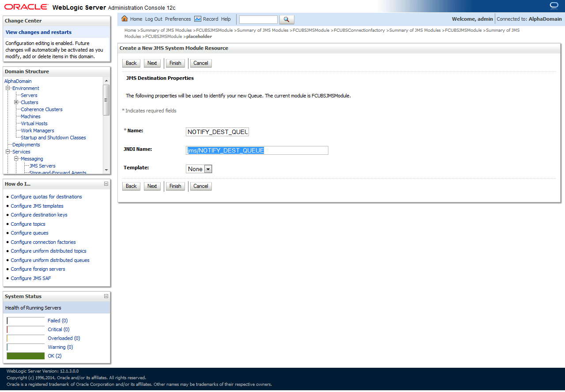Click FCUBSConnectionfactory breadcrumb link

[x=359, y=30]
